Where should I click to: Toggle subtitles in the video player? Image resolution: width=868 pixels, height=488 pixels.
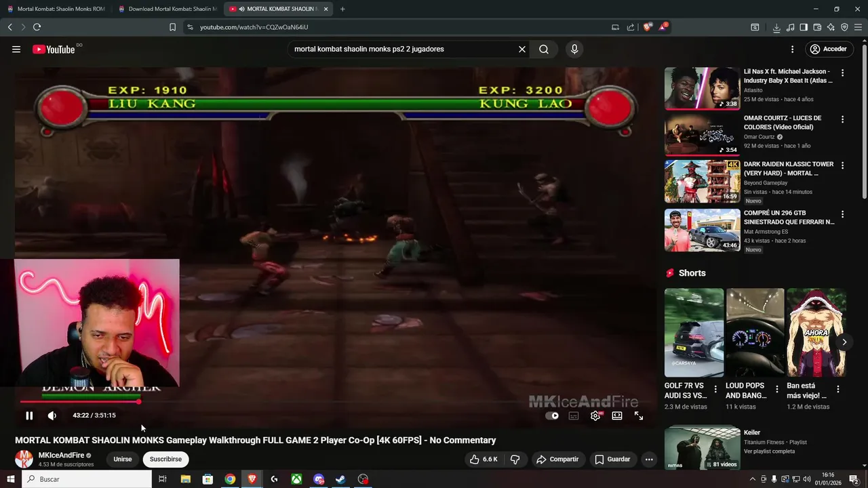(x=574, y=415)
